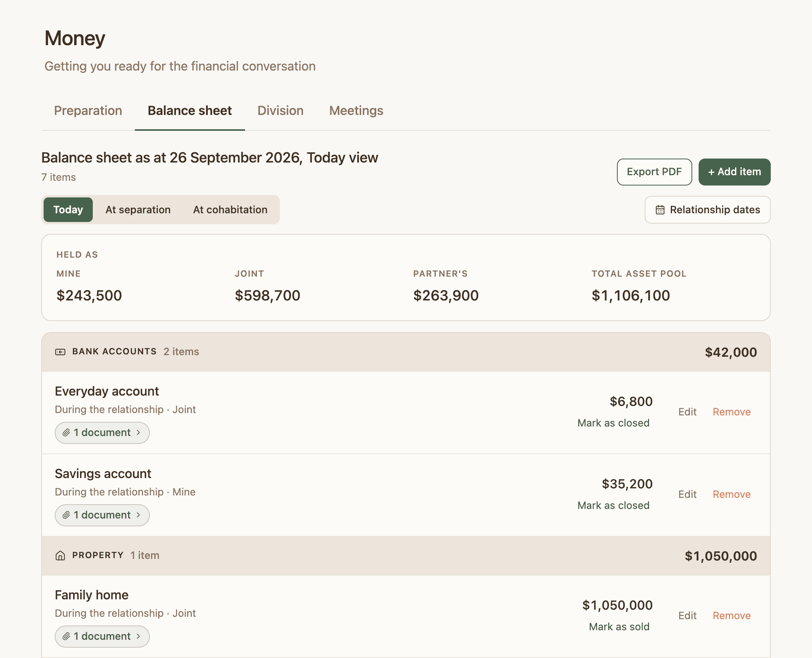Click the calendar icon in Relationship dates
This screenshot has width=812, height=658.
[660, 210]
